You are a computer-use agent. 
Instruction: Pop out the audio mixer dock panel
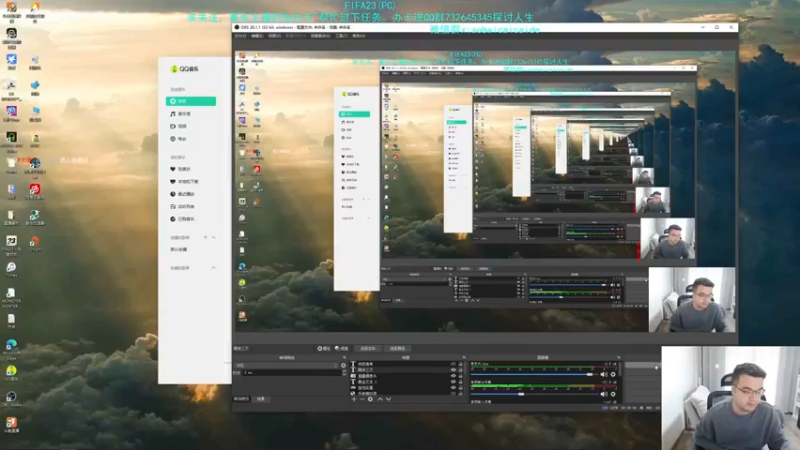coord(618,358)
